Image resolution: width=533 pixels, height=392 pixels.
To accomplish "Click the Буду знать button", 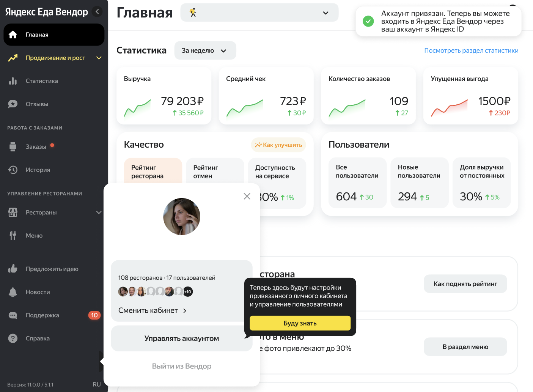I will (300, 323).
